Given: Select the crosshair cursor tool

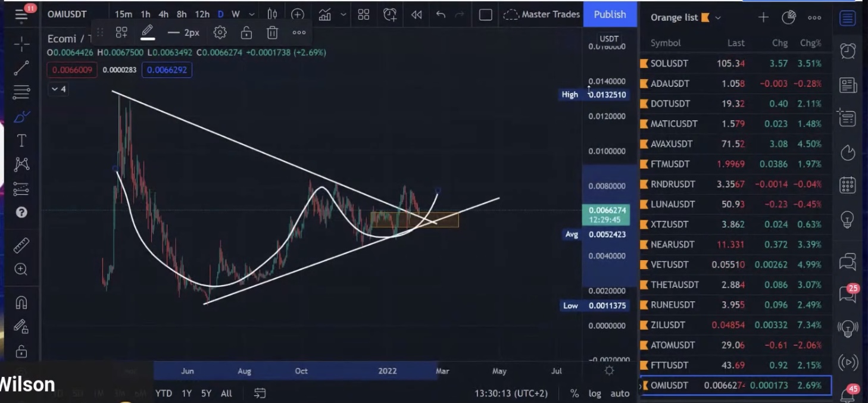Looking at the screenshot, I should tap(21, 44).
